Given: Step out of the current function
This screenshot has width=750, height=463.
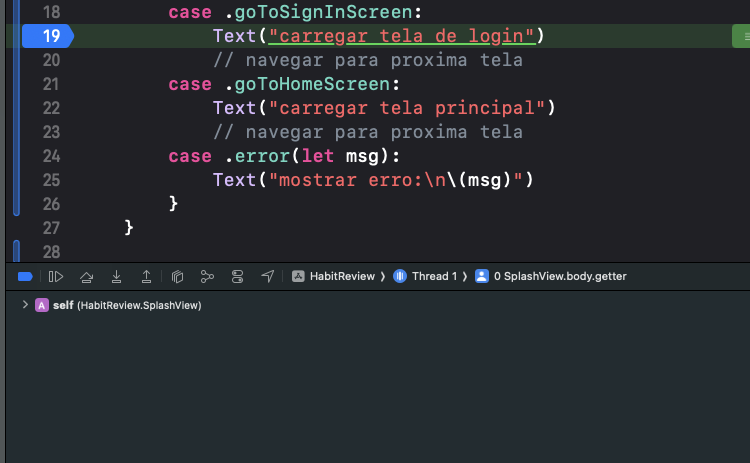Looking at the screenshot, I should tap(146, 276).
